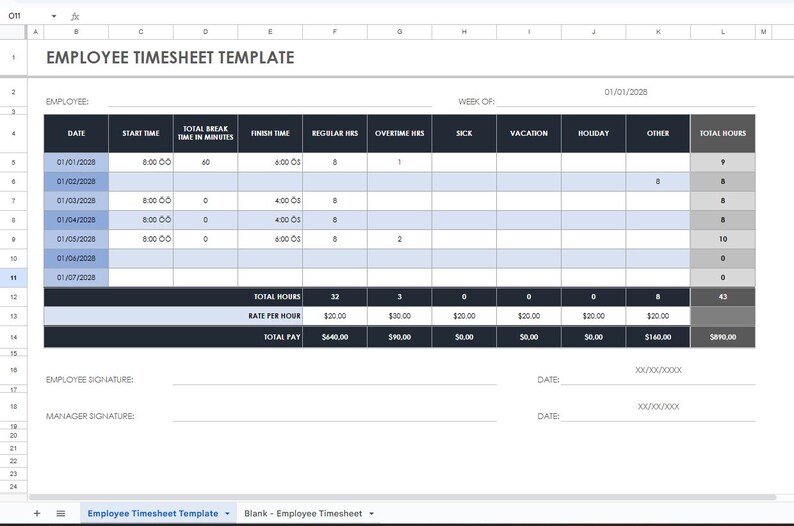Click the EMPLOYEE TIMESHEET TEMPLATE title
The height and width of the screenshot is (526, 794).
click(x=170, y=58)
